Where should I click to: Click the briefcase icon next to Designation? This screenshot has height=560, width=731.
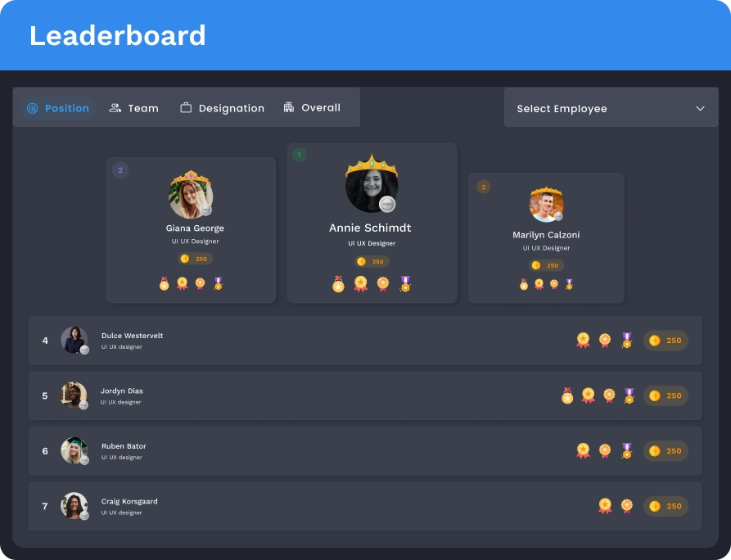point(187,107)
